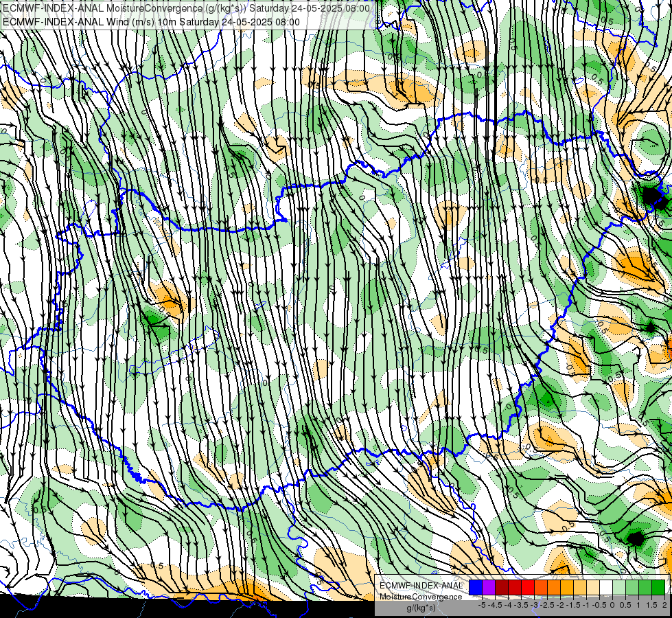Viewport: 672px width, 618px height.
Task: Pick the pale peach swatch between -1 and -0.5
Action: 593,587
